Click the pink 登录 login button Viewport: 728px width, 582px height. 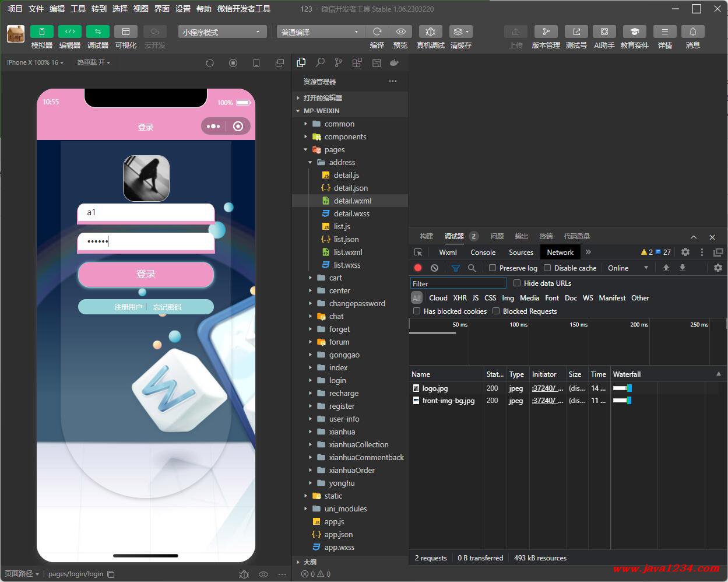coord(146,274)
